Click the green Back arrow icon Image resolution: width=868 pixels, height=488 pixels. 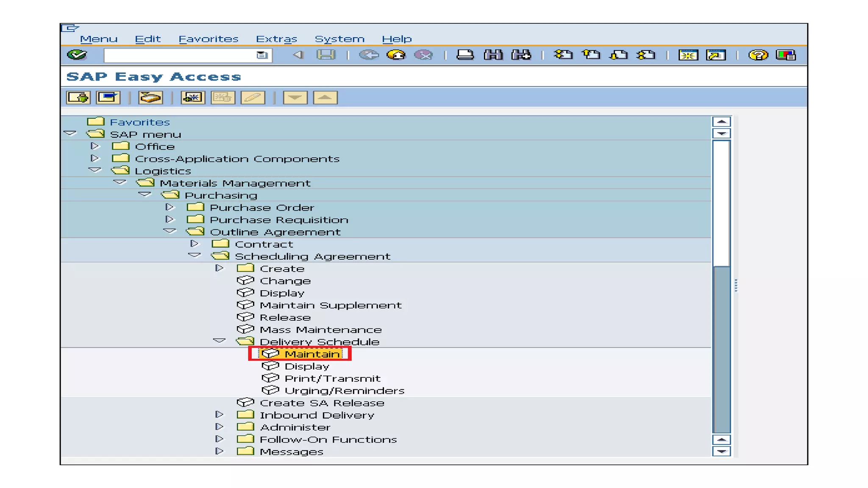369,55
